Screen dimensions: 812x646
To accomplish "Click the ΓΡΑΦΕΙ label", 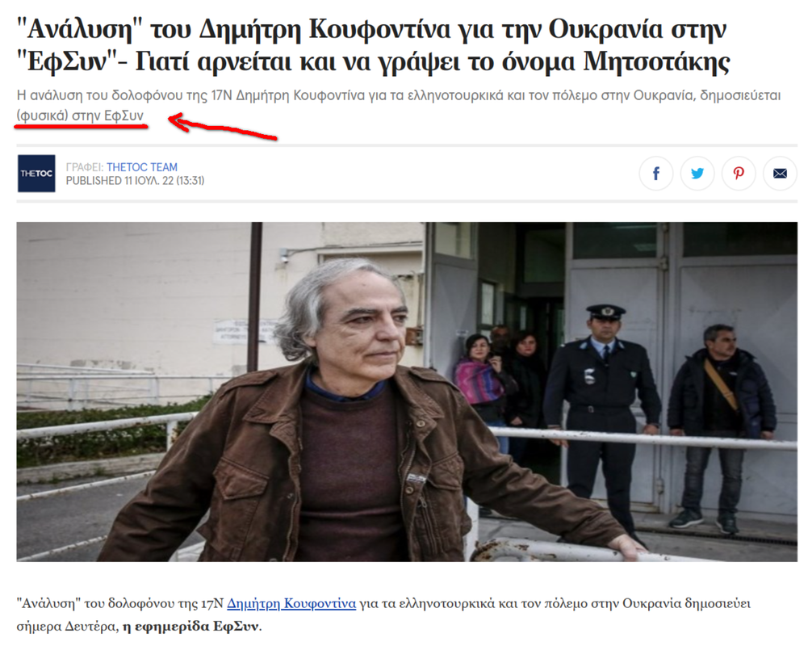I will pyautogui.click(x=85, y=167).
